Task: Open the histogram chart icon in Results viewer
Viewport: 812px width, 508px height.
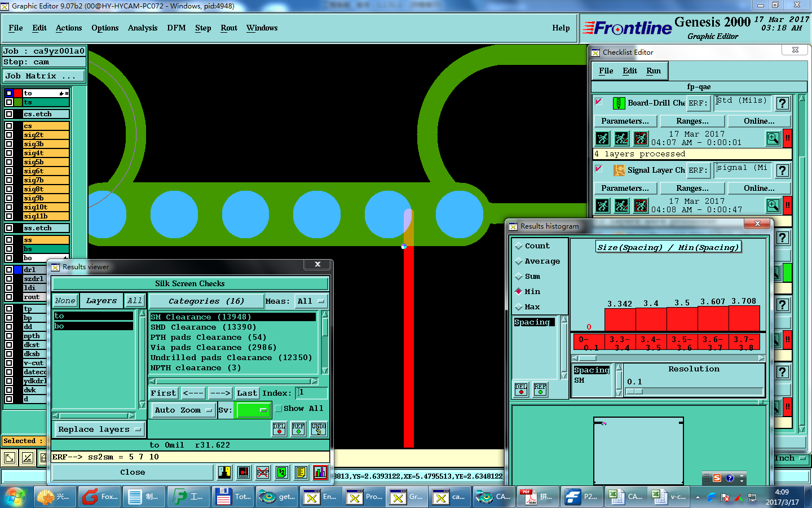Action: 320,472
